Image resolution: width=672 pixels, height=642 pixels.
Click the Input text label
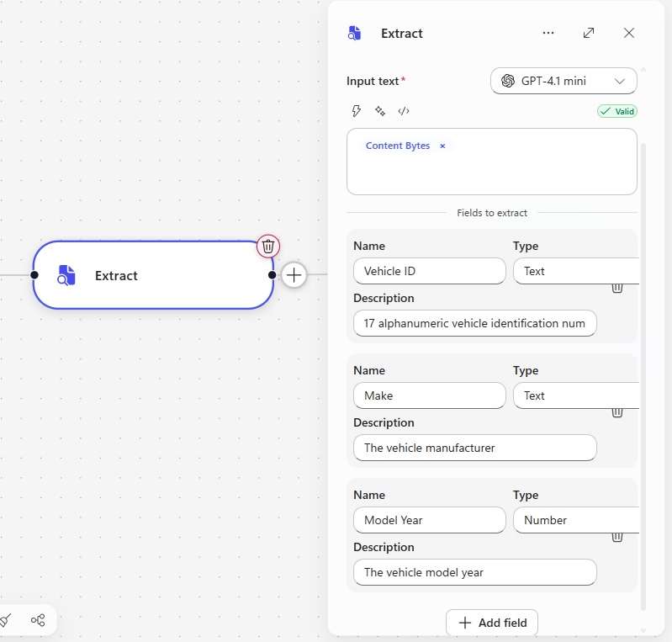point(373,81)
